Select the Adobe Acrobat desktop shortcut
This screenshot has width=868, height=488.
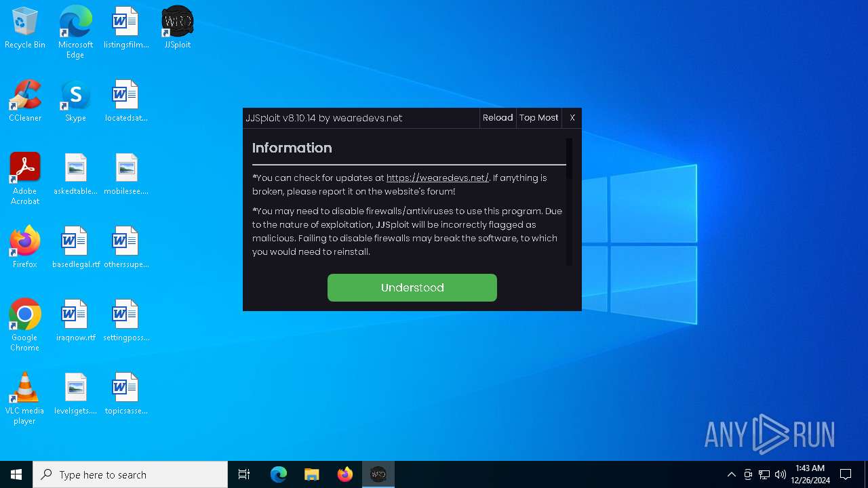(x=25, y=179)
